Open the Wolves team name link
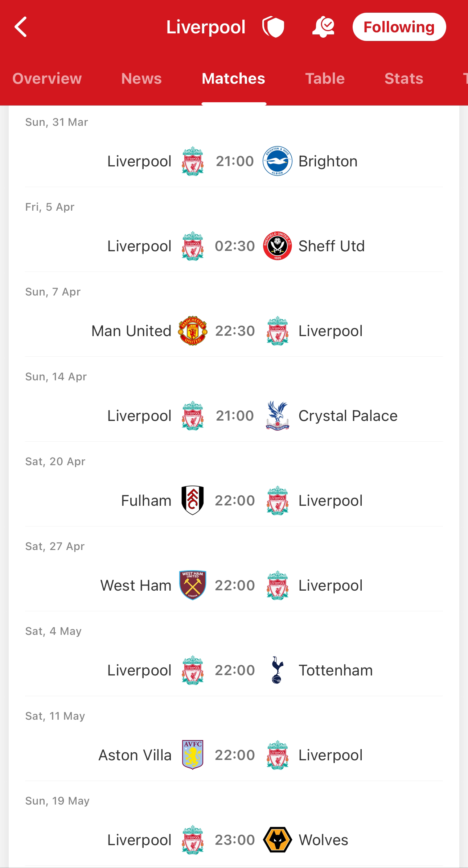Screen dimensions: 468x868 click(x=323, y=840)
